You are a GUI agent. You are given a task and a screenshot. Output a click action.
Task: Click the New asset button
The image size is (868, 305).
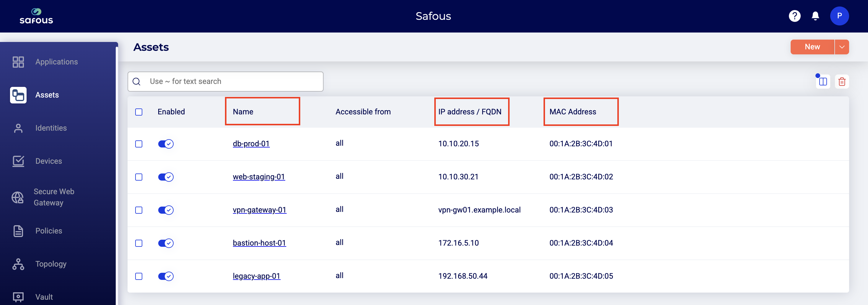(812, 47)
